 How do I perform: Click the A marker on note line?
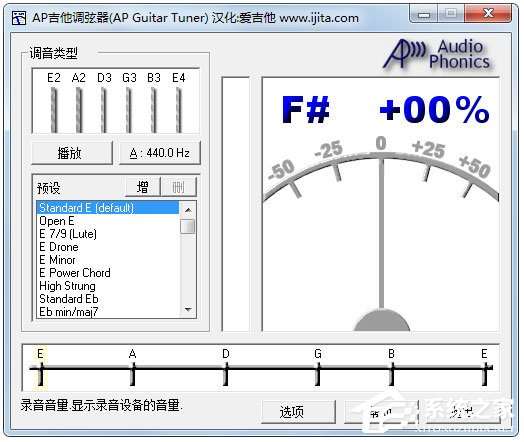point(133,367)
